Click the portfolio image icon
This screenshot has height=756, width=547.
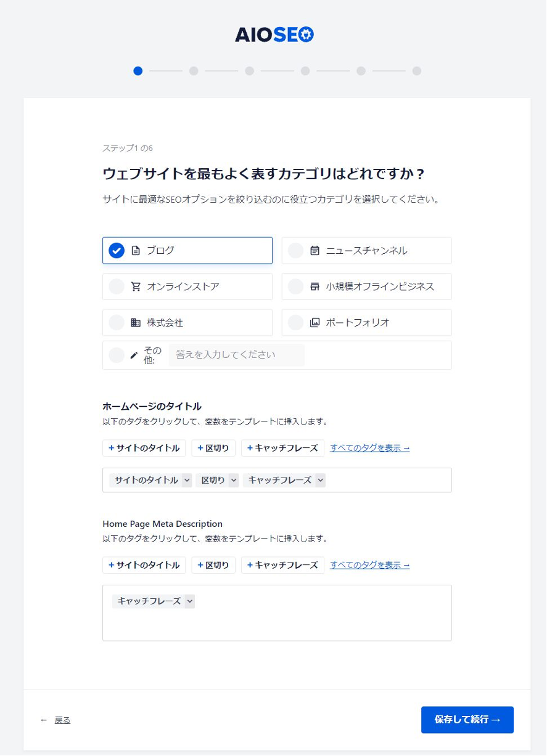pyautogui.click(x=315, y=322)
